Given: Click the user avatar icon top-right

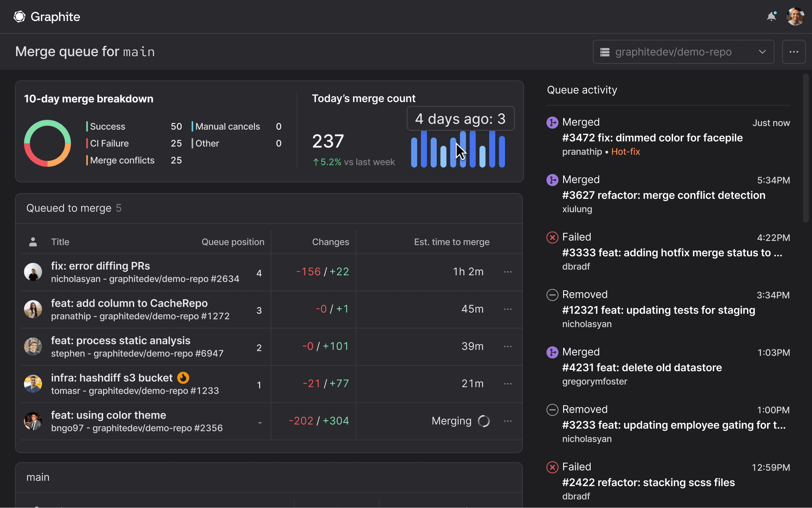Looking at the screenshot, I should coord(795,16).
